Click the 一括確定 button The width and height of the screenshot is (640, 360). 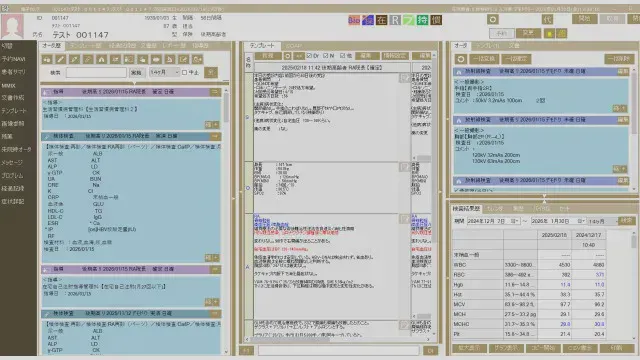516,59
